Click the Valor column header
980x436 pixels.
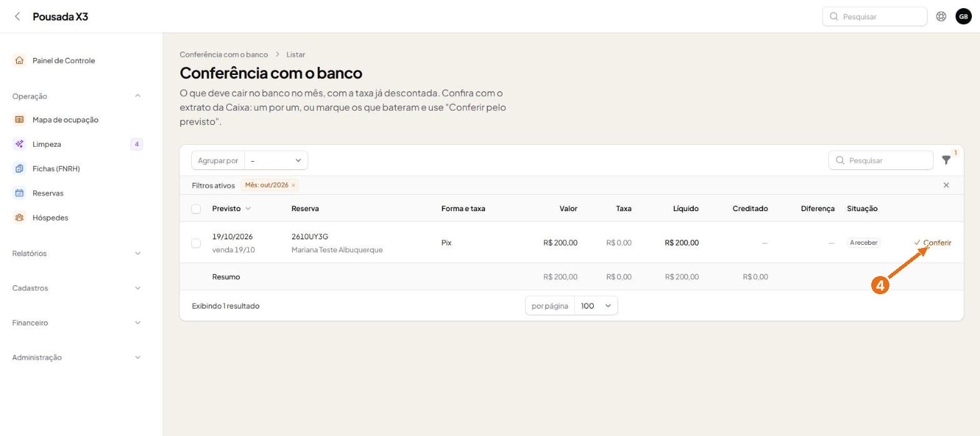568,209
